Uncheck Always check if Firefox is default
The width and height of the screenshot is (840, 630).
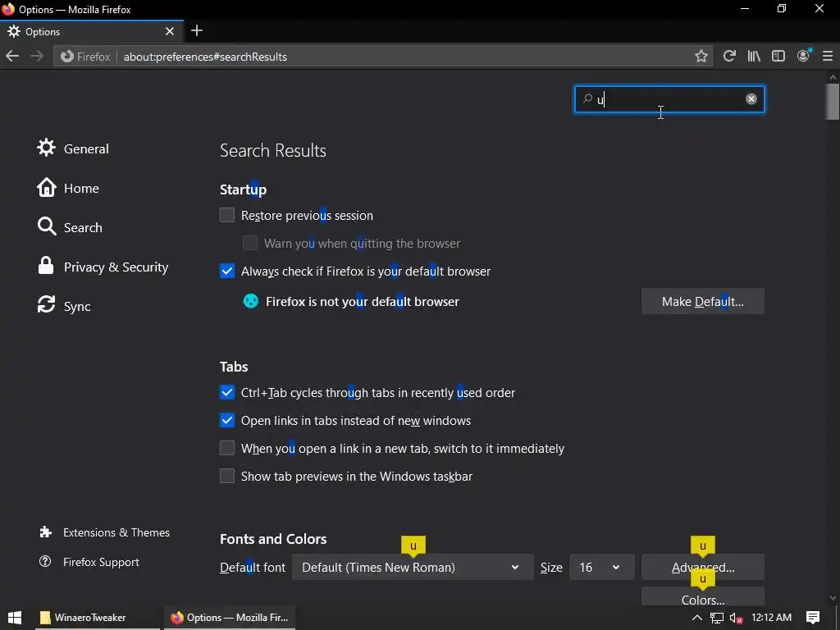(x=227, y=271)
